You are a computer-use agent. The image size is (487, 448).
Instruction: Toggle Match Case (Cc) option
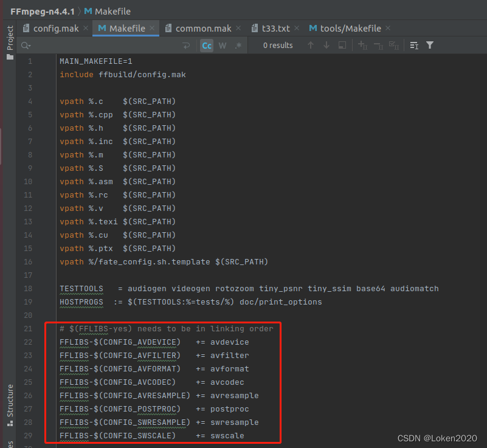point(207,46)
